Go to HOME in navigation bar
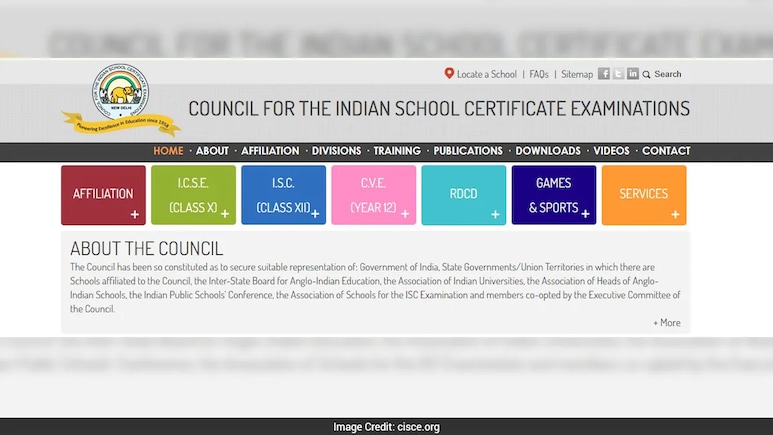 [x=168, y=151]
